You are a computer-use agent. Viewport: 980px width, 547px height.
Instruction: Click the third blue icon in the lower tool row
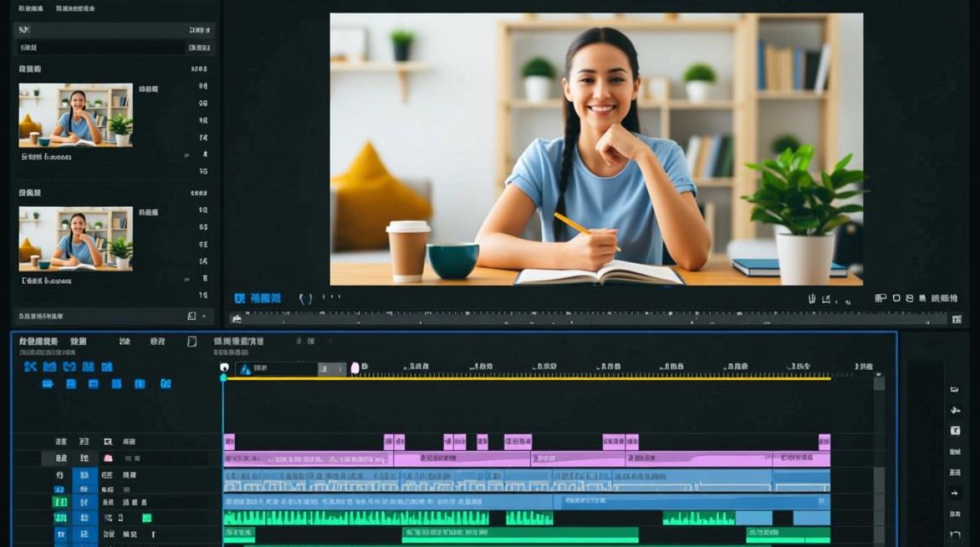[93, 384]
